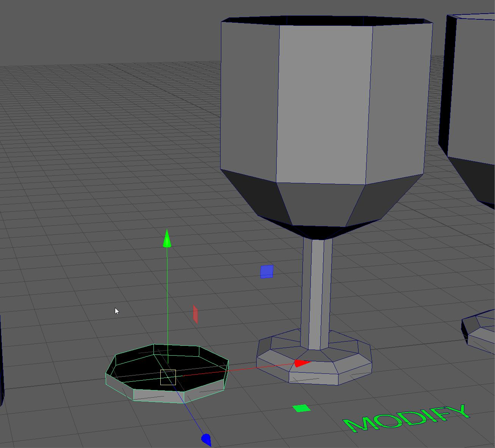Image resolution: width=495 pixels, height=448 pixels.
Task: Click the red plane handle of the manipulator
Action: click(195, 314)
